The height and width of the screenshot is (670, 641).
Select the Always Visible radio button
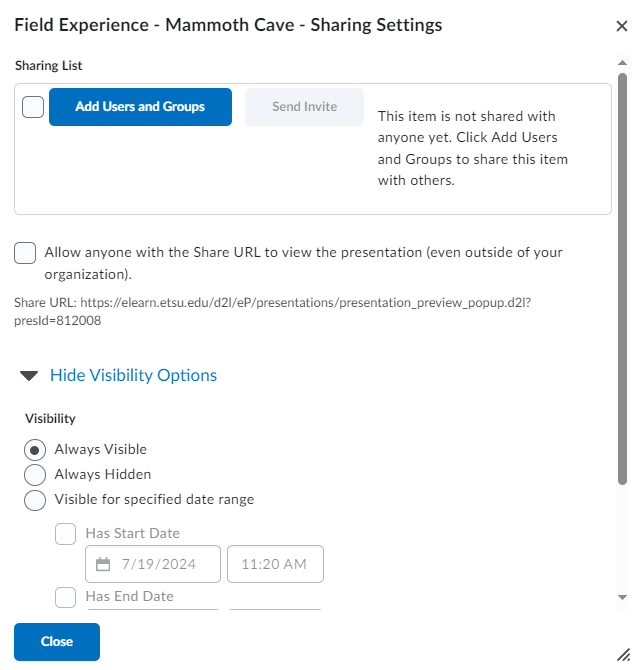[x=35, y=450]
